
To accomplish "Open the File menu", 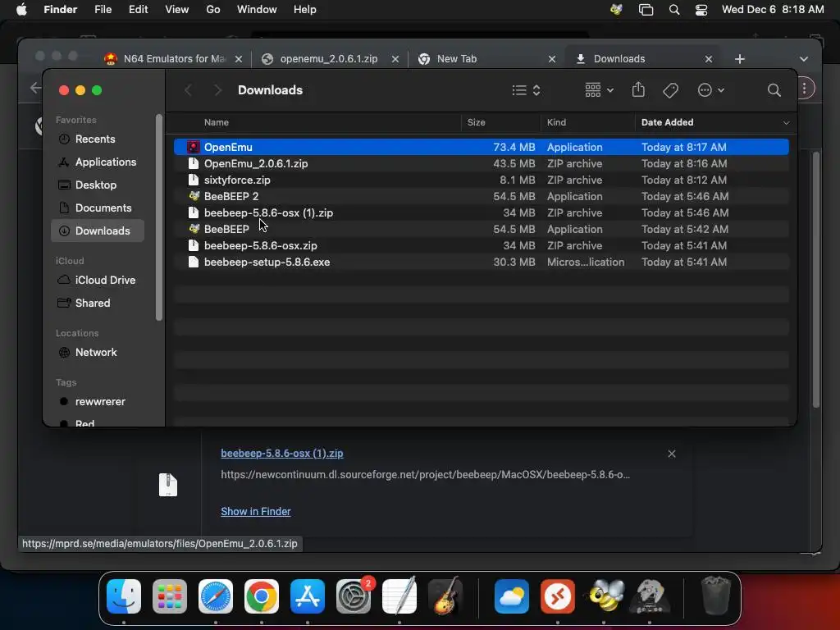I will 103,10.
